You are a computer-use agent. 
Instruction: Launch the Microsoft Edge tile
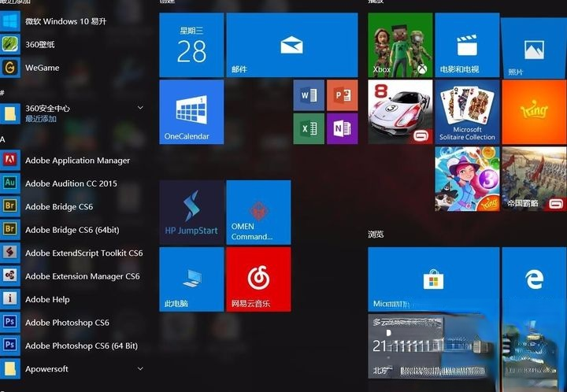point(535,280)
